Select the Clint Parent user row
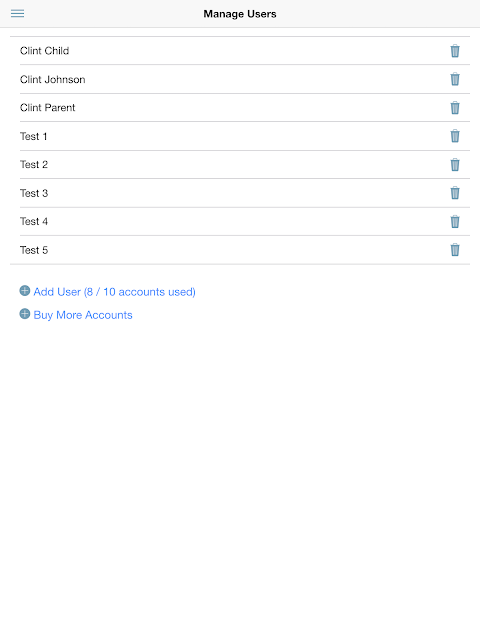 click(245, 108)
